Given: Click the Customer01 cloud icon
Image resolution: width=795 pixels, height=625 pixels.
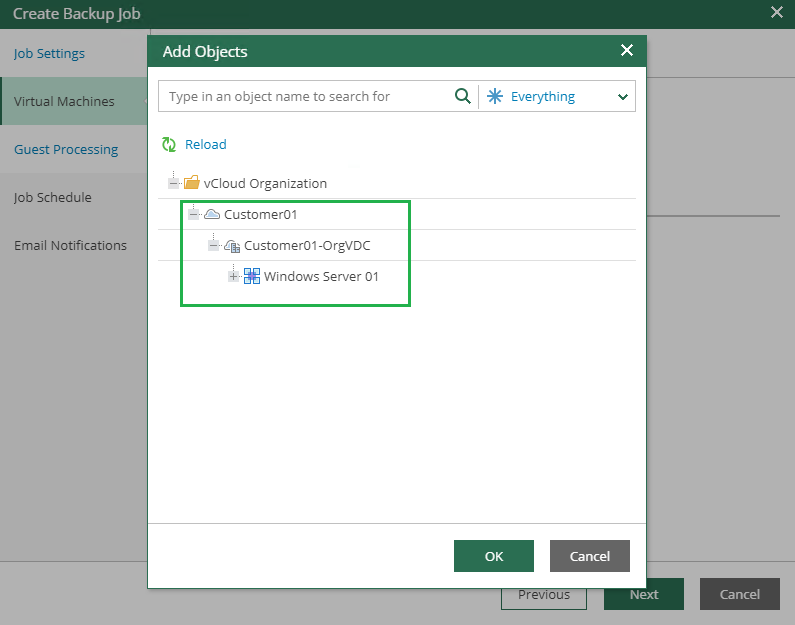Looking at the screenshot, I should point(212,214).
